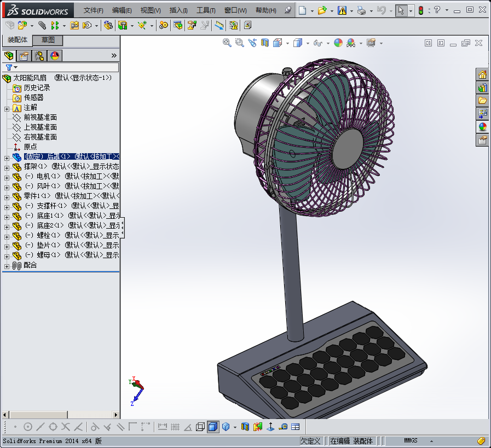The height and width of the screenshot is (448, 491).
Task: Open the Design Library icon in task pane
Action: pos(482,88)
